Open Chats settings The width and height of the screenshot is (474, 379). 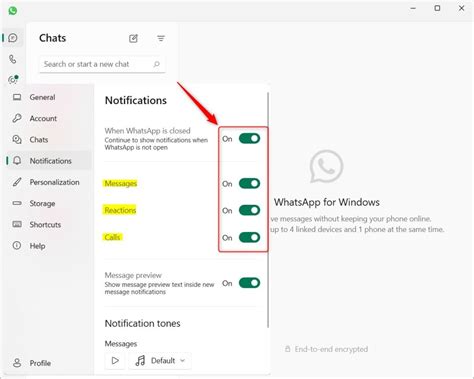pyautogui.click(x=49, y=140)
